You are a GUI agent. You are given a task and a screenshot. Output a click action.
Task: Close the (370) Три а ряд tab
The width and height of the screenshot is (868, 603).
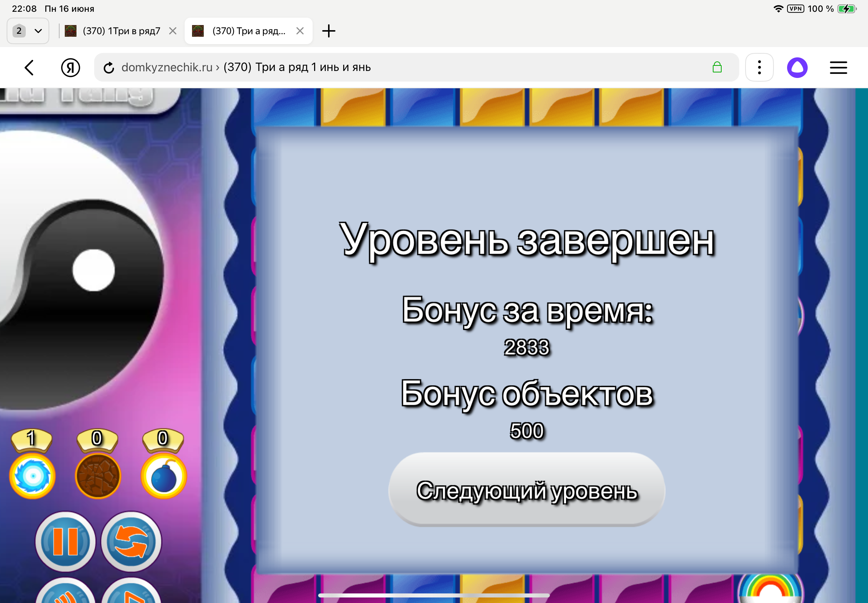(x=300, y=31)
